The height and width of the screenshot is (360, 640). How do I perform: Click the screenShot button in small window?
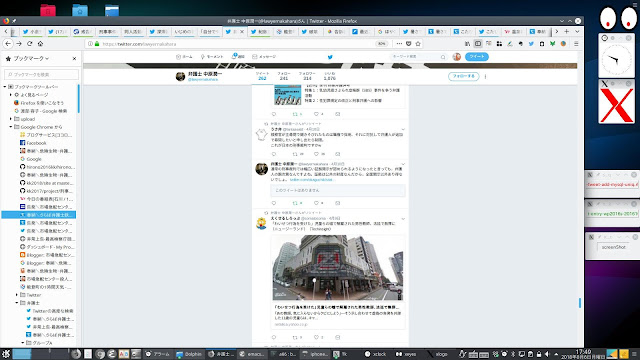point(613,247)
